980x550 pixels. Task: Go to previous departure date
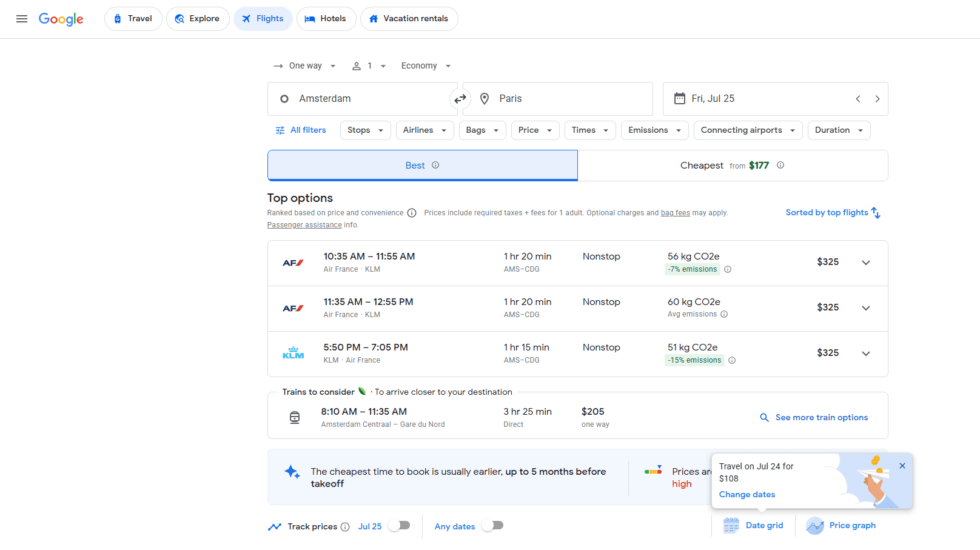(858, 99)
